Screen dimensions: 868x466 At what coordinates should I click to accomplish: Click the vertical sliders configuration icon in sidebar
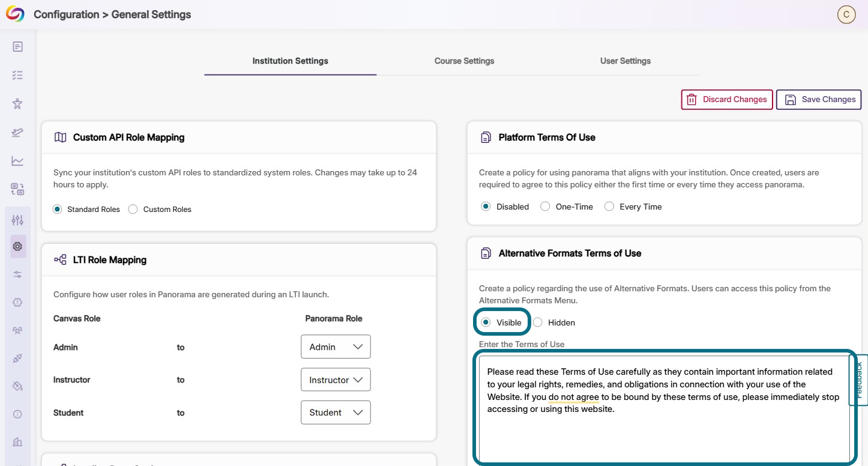[17, 220]
